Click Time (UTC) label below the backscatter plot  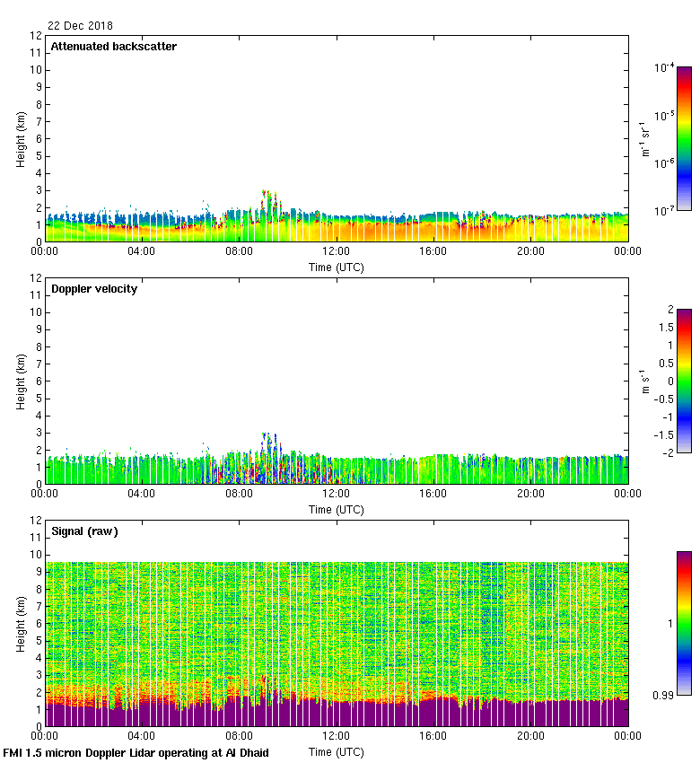click(x=337, y=267)
